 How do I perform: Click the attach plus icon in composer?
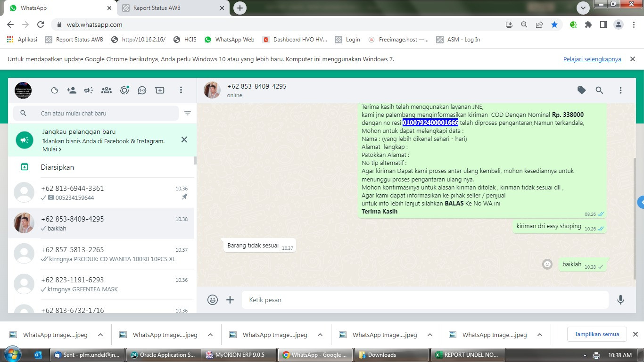[230, 300]
